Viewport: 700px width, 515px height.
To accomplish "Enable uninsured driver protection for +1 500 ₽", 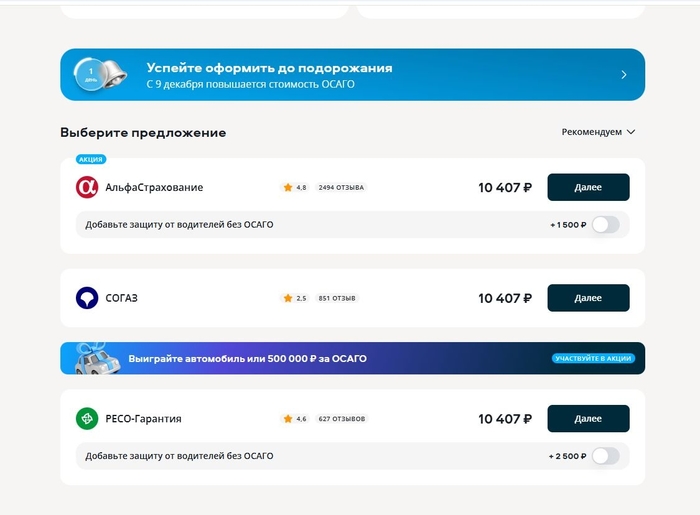I will point(605,225).
